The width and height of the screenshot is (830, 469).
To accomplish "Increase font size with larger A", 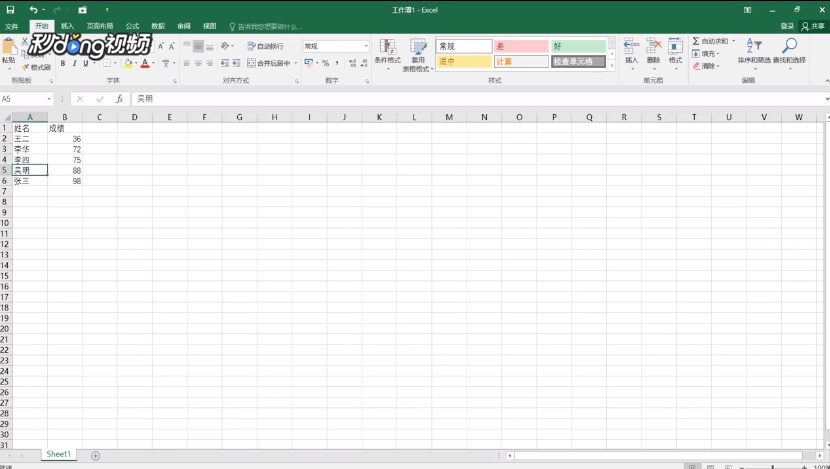I will pyautogui.click(x=161, y=47).
